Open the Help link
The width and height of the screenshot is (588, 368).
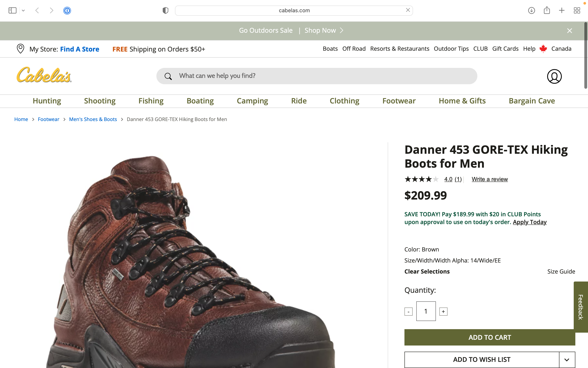click(529, 49)
